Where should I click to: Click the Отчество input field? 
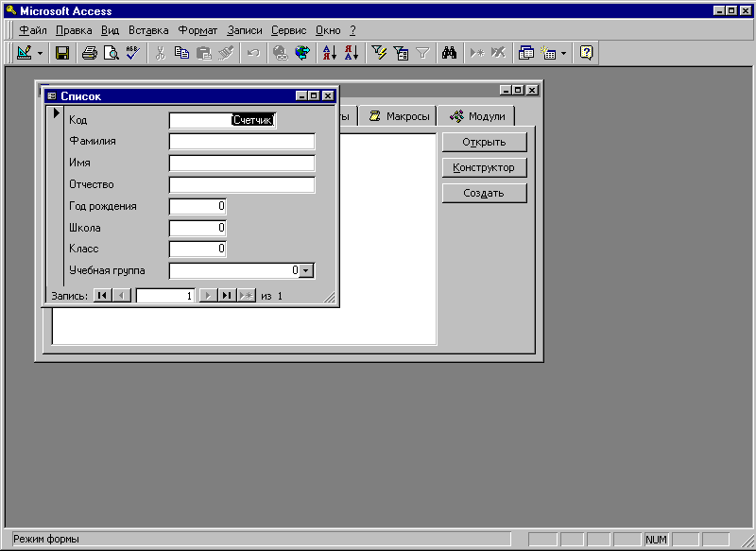[242, 185]
